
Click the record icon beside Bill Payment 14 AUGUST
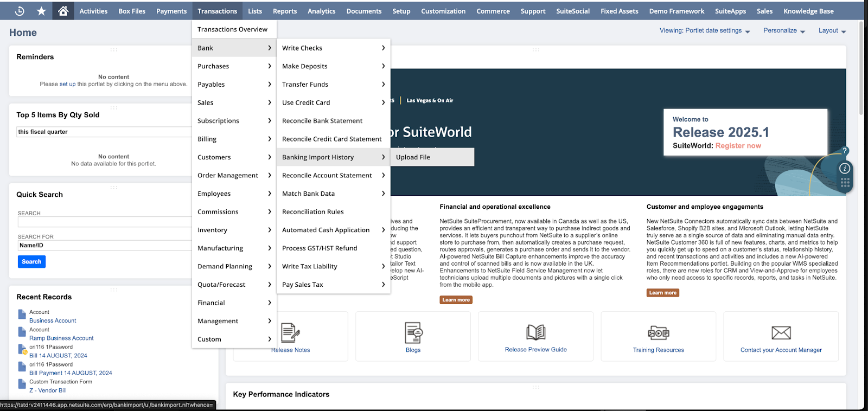click(x=22, y=366)
